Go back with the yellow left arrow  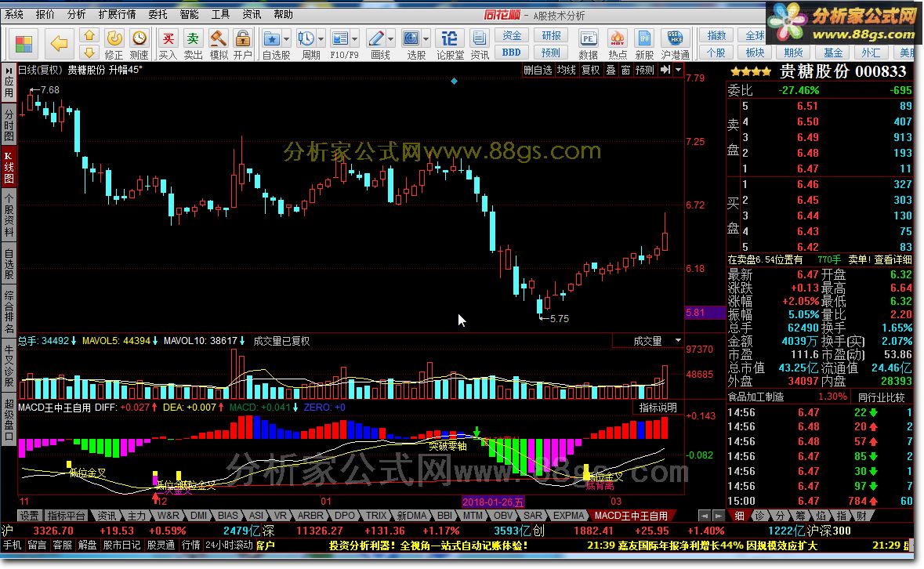pos(59,43)
